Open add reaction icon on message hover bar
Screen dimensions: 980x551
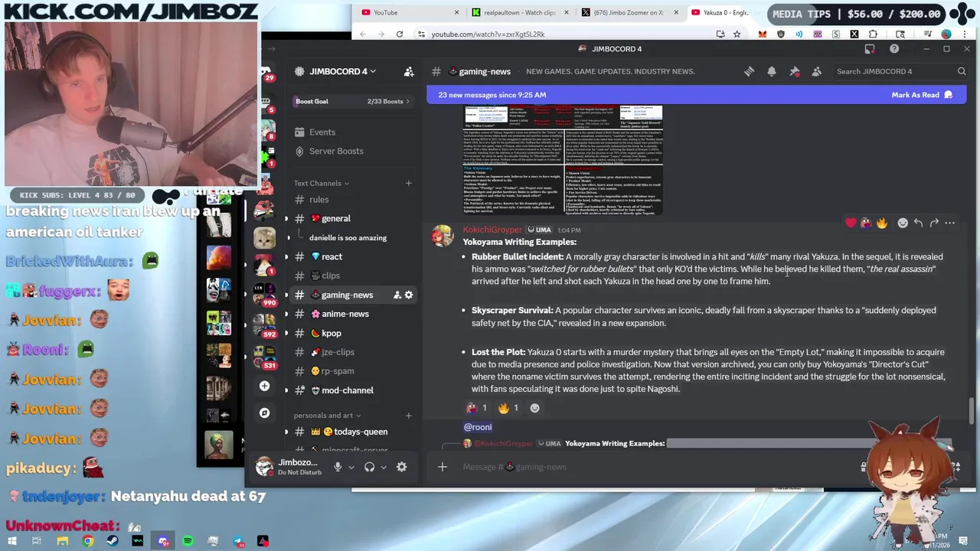coord(903,223)
